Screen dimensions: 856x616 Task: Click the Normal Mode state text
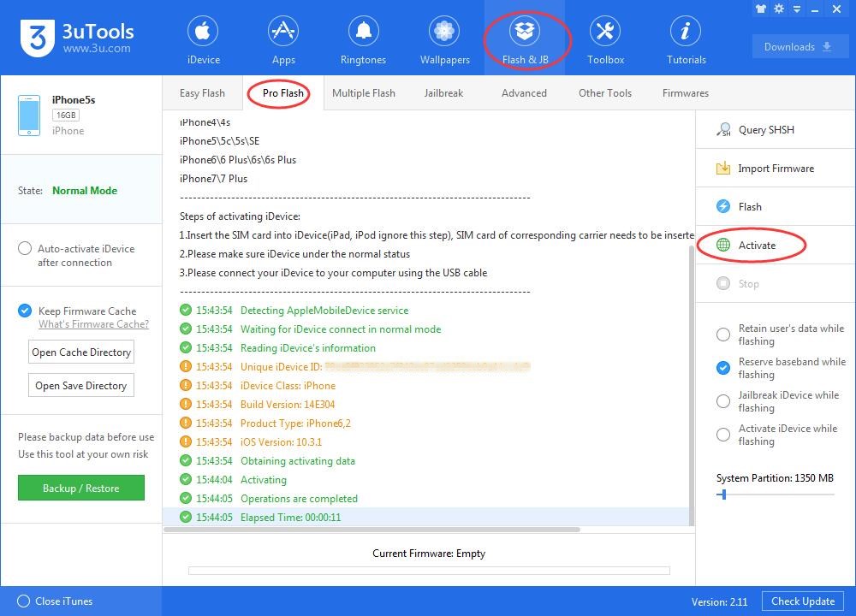coord(85,191)
